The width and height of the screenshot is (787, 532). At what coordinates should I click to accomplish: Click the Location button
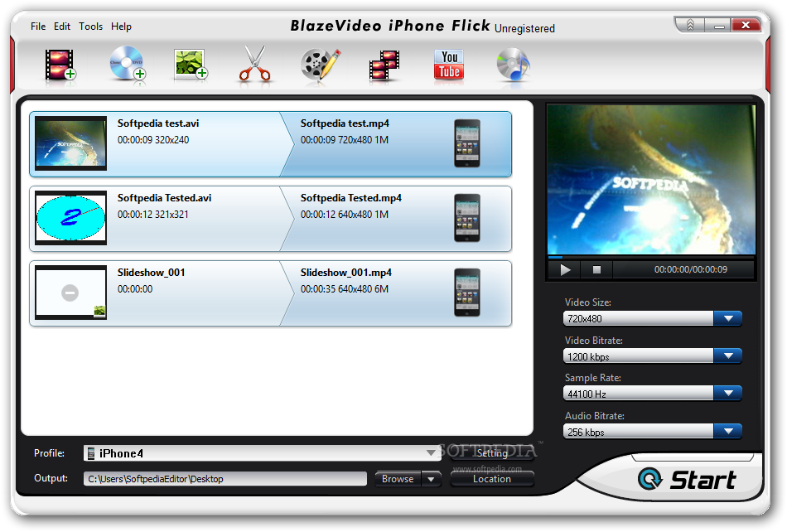pyautogui.click(x=492, y=479)
